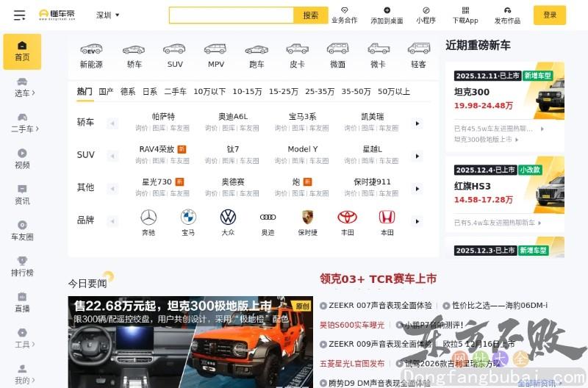The image size is (588, 388).
Task: Show previous cars in 轿车 row
Action: tap(112, 123)
